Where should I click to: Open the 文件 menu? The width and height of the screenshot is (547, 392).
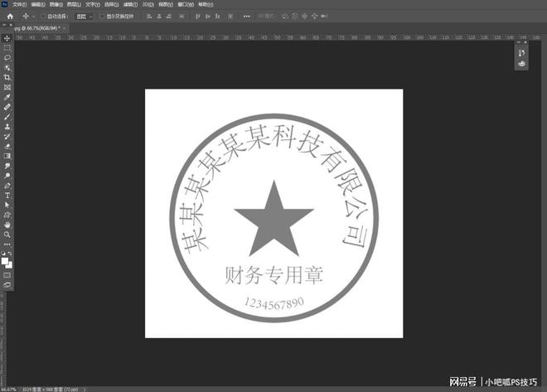(x=17, y=4)
